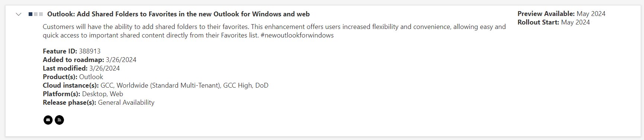Viewport: 644px width, 140px height.
Task: Click the Rollout Start May 2024 date
Action: (575, 22)
